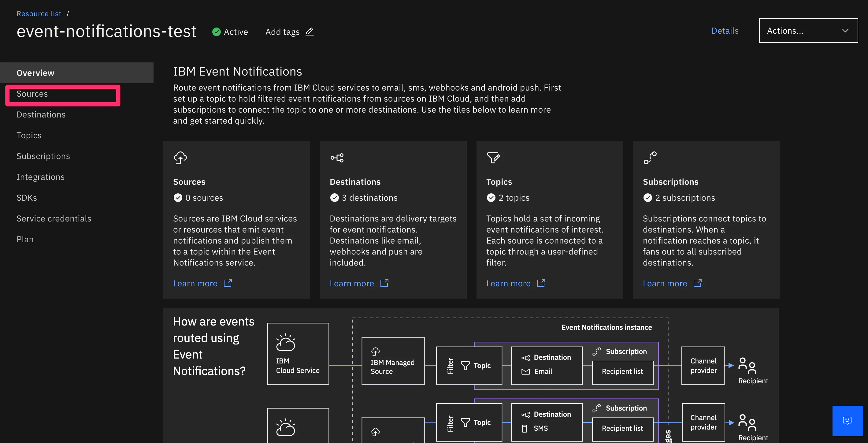
Task: Click external link icon in Sources tile
Action: pos(228,283)
